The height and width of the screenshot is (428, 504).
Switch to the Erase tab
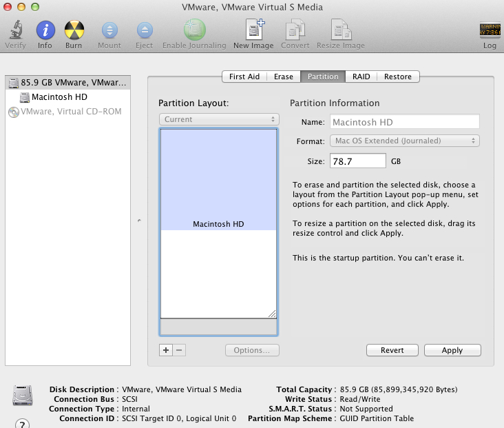284,77
